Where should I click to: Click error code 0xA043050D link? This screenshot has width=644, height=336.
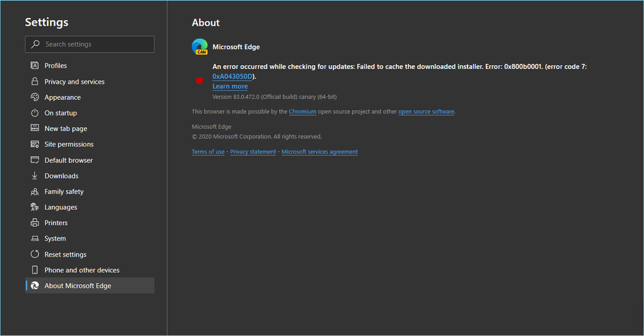tap(233, 76)
